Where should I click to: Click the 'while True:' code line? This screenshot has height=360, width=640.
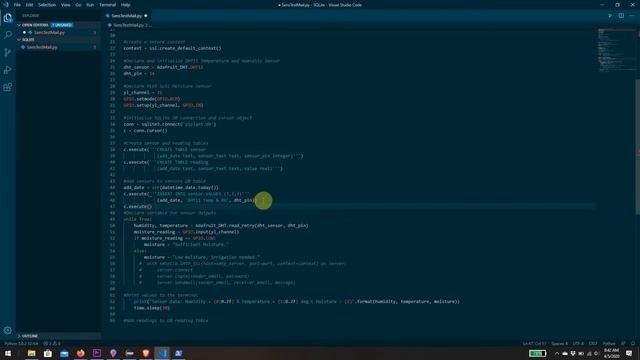tap(137, 219)
